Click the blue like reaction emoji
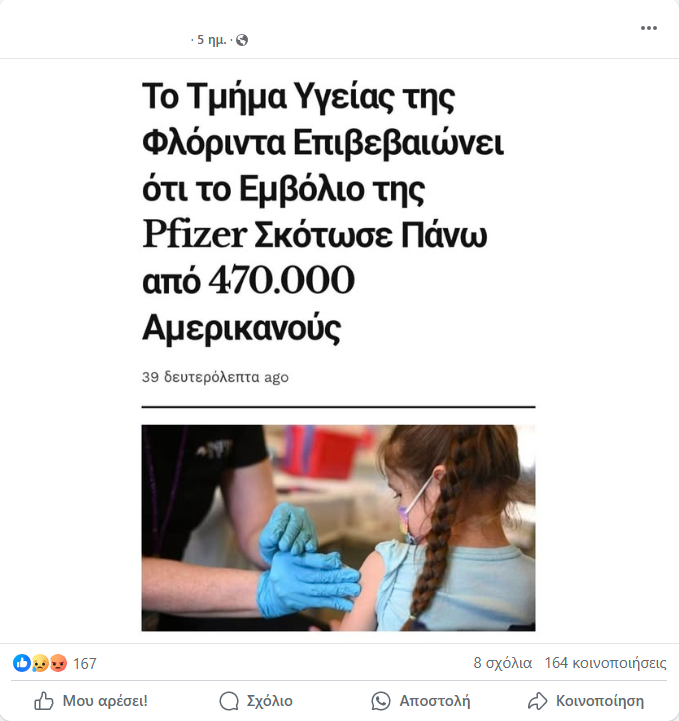The width and height of the screenshot is (679, 721). (22, 663)
